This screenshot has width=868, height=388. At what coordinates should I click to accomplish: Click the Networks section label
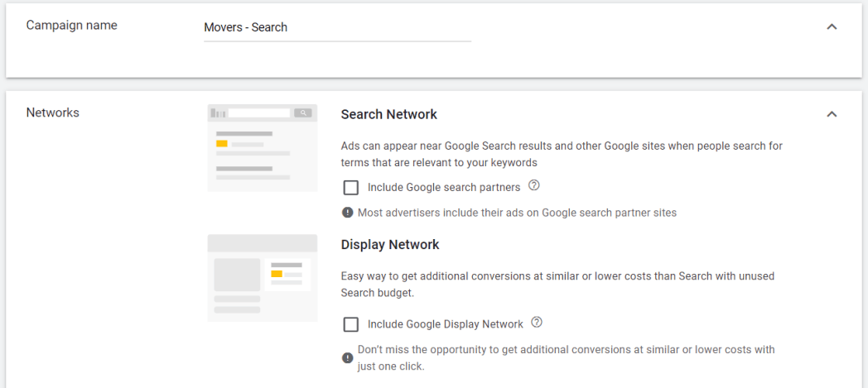[53, 113]
